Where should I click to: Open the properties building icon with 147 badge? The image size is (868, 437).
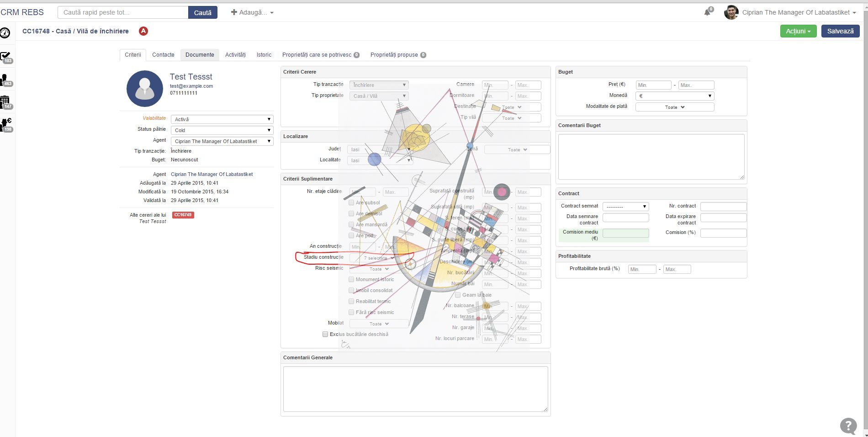point(5,101)
